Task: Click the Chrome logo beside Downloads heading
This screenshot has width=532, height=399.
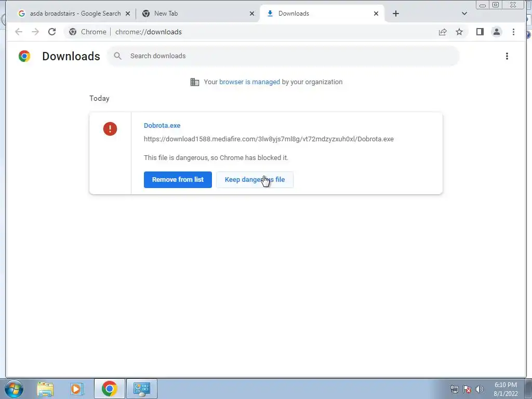Action: pos(24,56)
